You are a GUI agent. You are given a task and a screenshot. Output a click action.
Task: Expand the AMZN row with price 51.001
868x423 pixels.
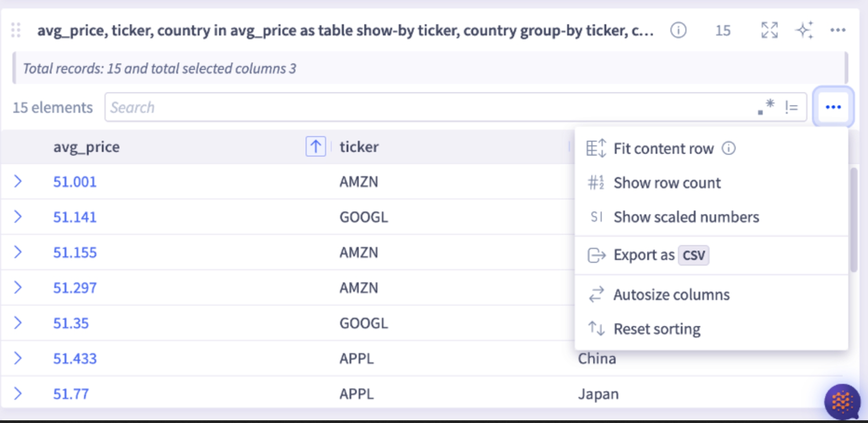click(19, 182)
